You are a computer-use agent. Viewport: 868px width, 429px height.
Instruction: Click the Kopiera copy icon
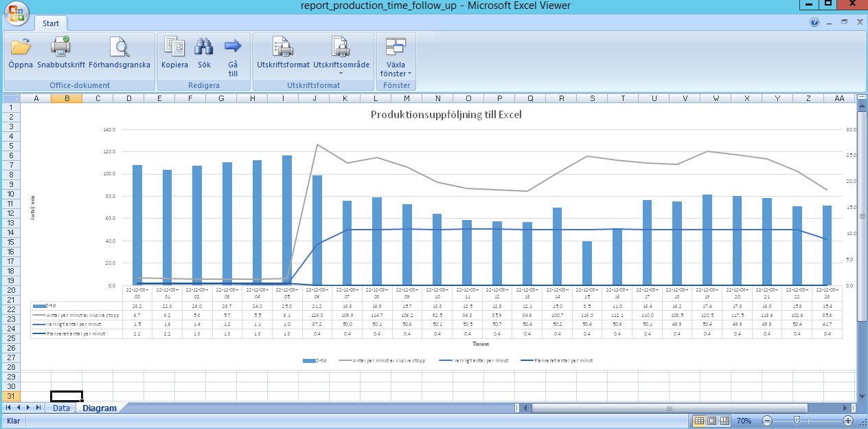174,47
